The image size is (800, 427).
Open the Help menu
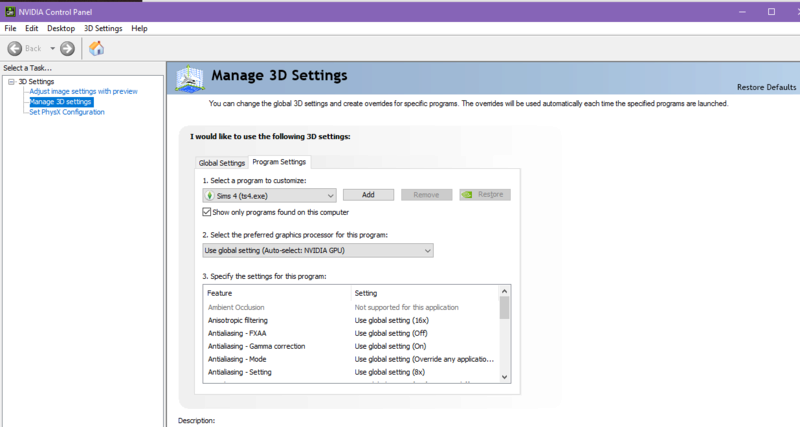pos(139,29)
